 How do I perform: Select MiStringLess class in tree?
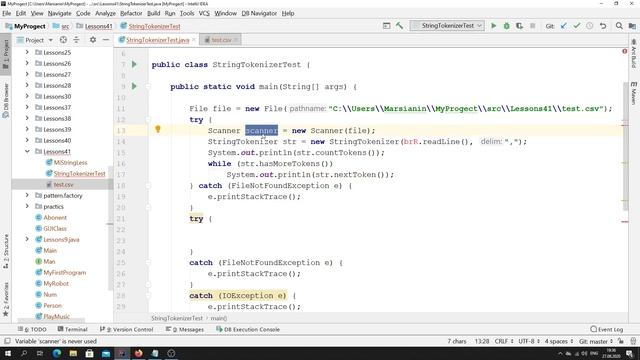tap(70, 162)
